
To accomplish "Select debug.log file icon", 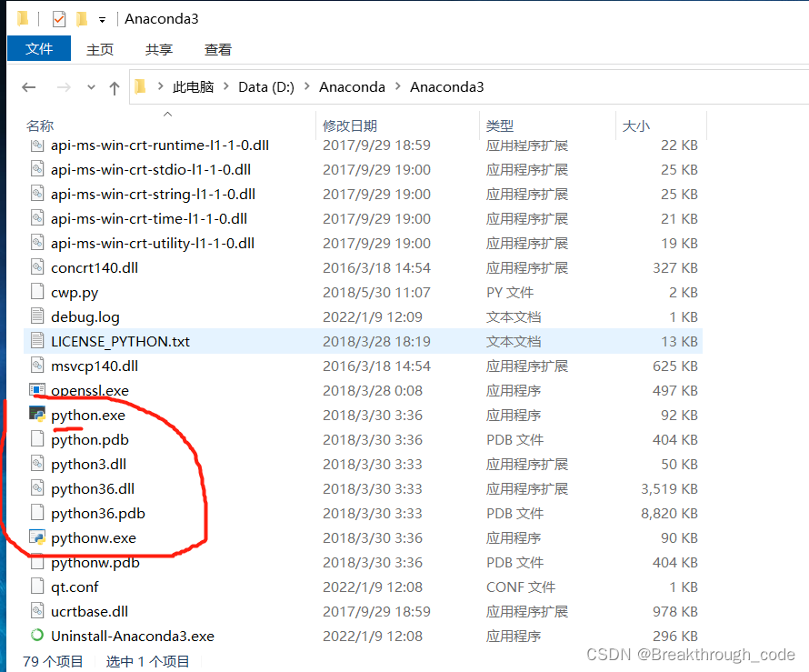I will tap(37, 316).
